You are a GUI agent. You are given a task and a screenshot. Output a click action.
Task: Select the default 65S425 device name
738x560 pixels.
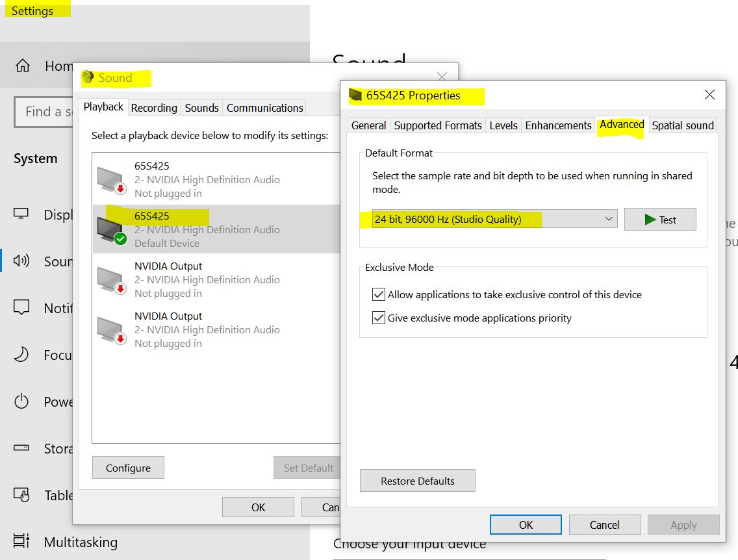click(x=151, y=216)
